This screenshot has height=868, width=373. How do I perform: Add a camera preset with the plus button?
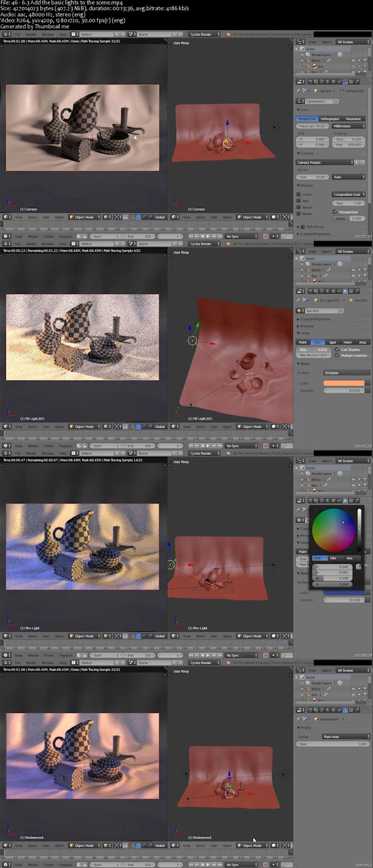point(356,162)
